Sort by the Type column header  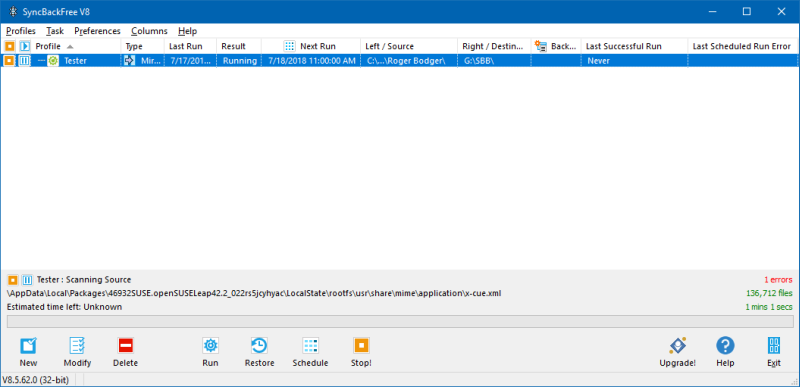click(x=134, y=46)
